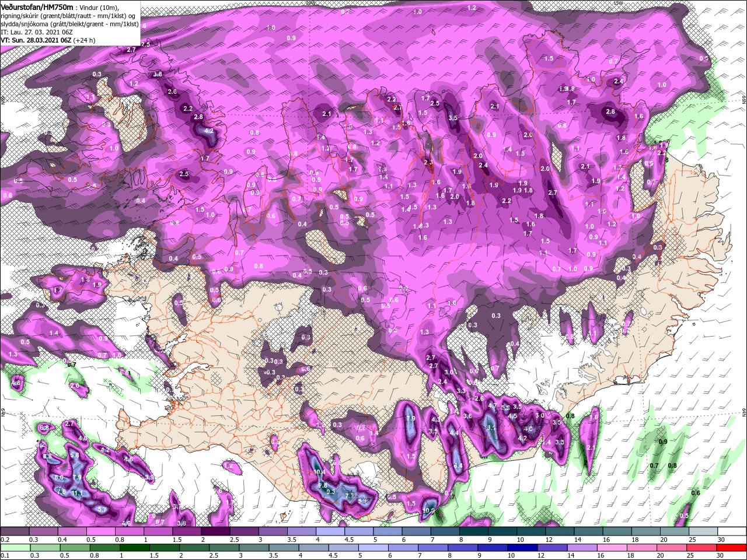Viewport: 747px width, 560px height.
Task: Pick the snow scale swatch between 6 and 7
Action: 417,531
